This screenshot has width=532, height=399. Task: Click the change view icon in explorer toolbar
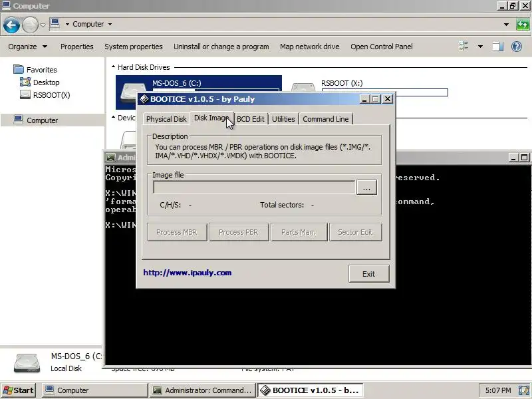pyautogui.click(x=464, y=46)
